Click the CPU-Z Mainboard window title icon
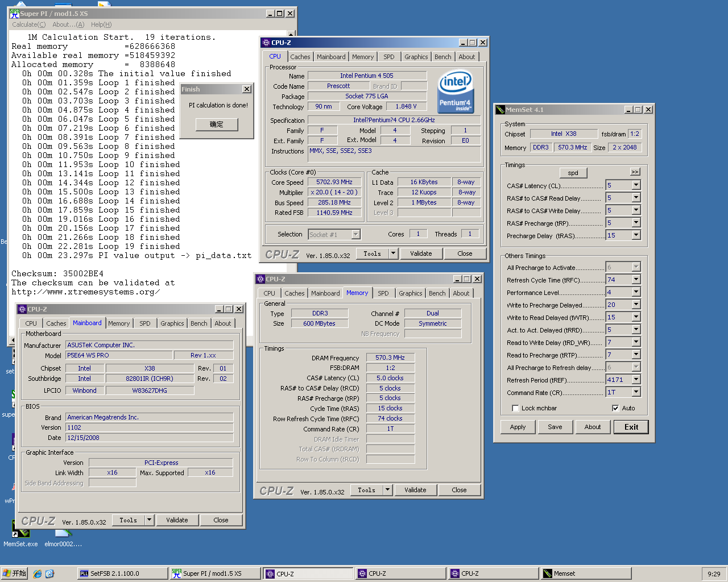This screenshot has height=582, width=728. [x=22, y=309]
